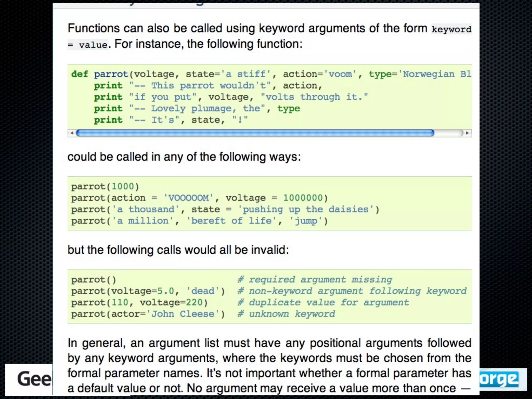Click 'but the following calls would all be invalid:' text
This screenshot has height=399, width=532.
pyautogui.click(x=178, y=250)
